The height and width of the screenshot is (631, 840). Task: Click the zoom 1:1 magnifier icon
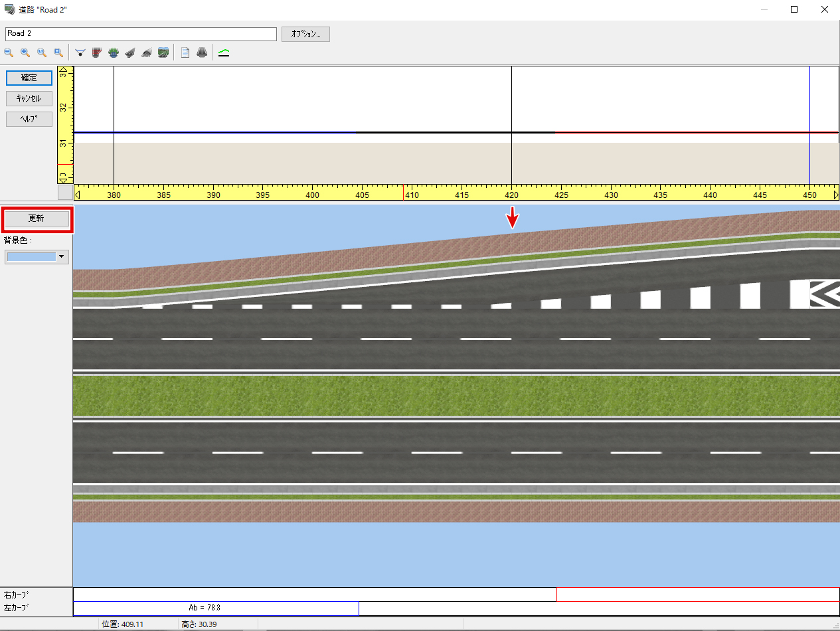tap(42, 52)
